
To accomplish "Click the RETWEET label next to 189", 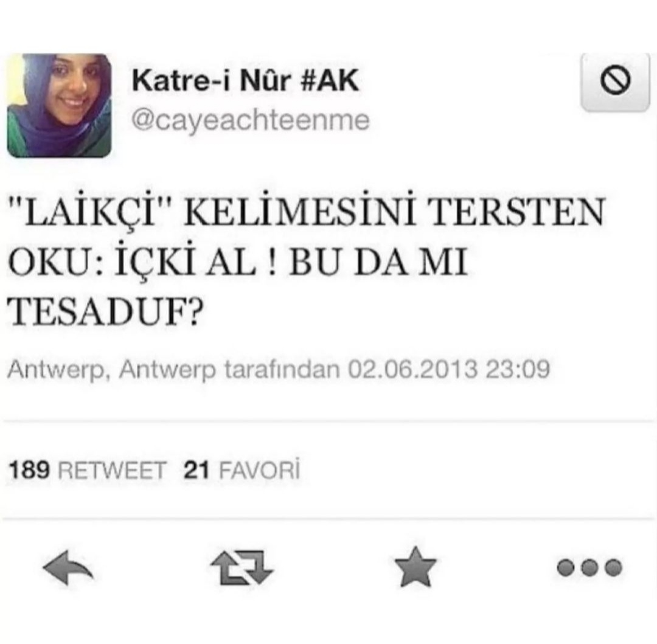I will pos(112,470).
